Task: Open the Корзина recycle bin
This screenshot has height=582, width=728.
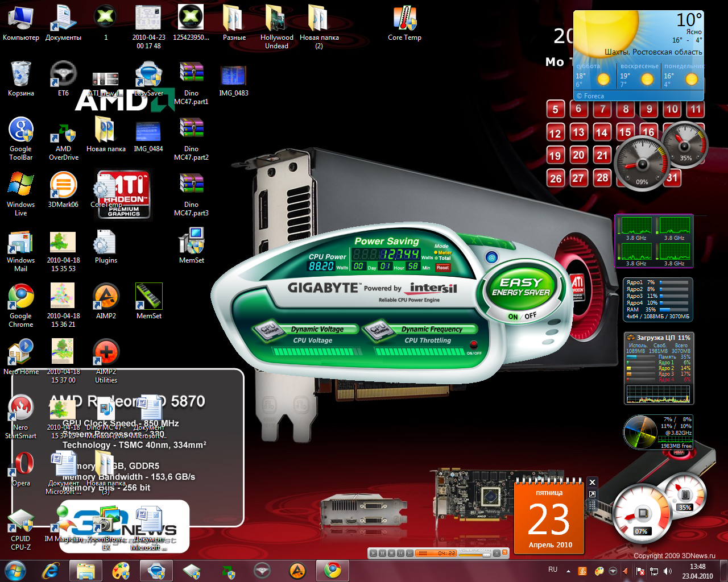Action: (x=21, y=78)
